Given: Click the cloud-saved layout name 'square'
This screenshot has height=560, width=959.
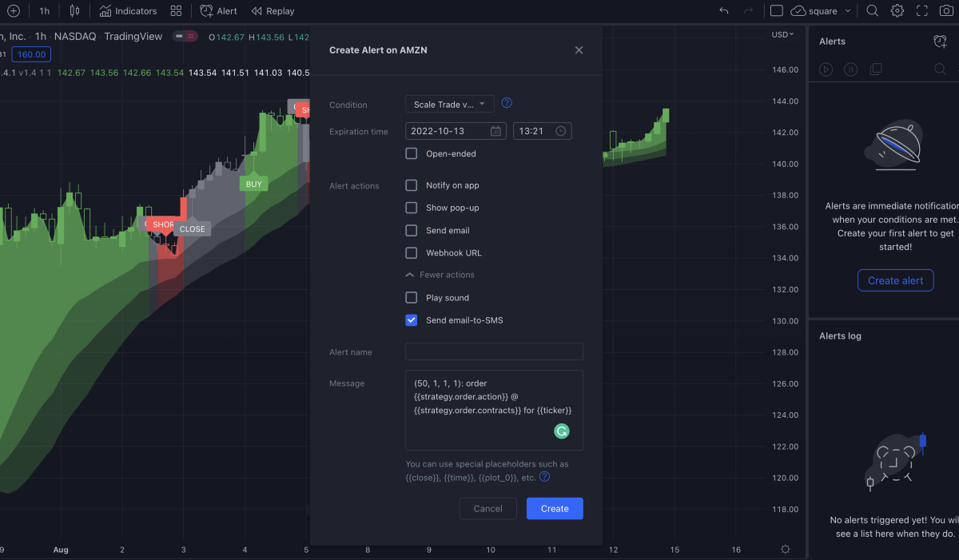Looking at the screenshot, I should tap(814, 11).
